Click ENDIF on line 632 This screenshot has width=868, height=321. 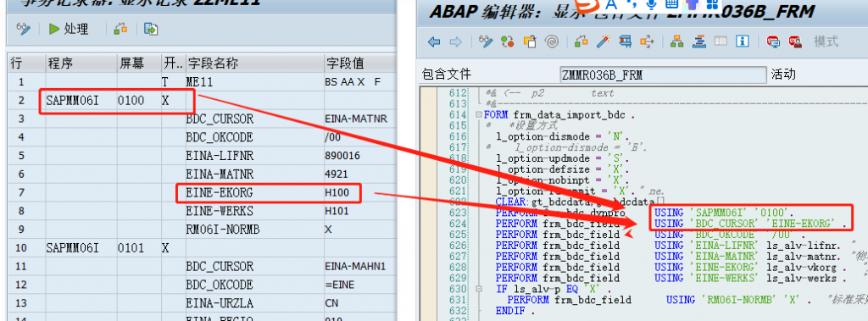511,311
